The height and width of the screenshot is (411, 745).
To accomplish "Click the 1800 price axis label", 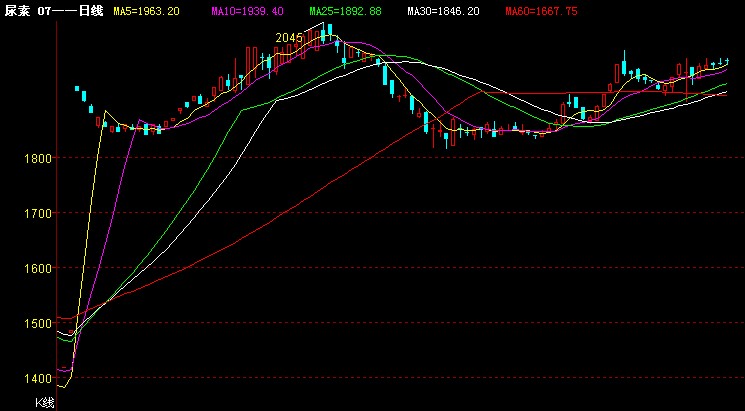I will 38,158.
